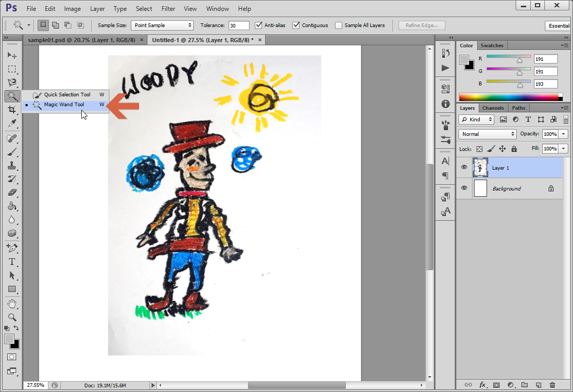This screenshot has height=392, width=573.
Task: Choose Quick Selection Tool from flyout
Action: tap(67, 95)
